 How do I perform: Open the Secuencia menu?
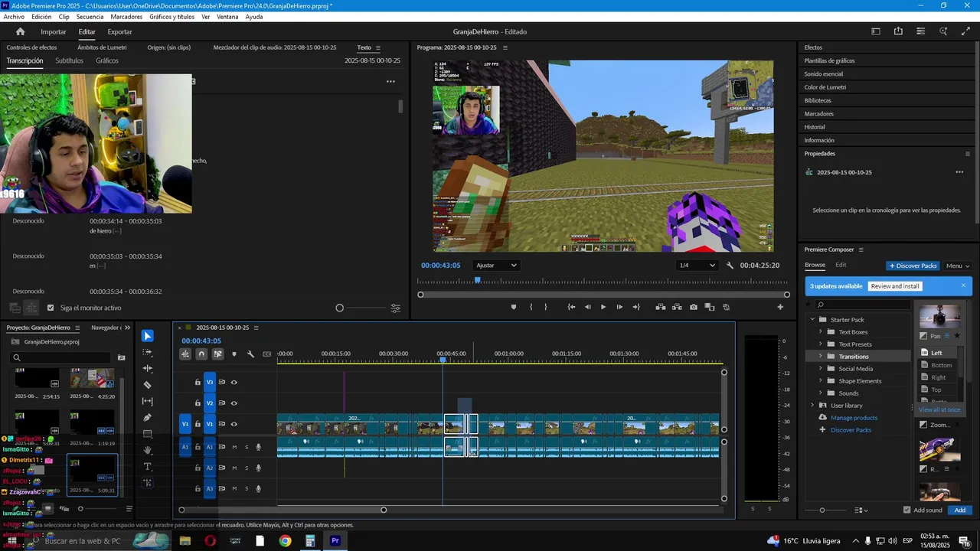pyautogui.click(x=90, y=17)
